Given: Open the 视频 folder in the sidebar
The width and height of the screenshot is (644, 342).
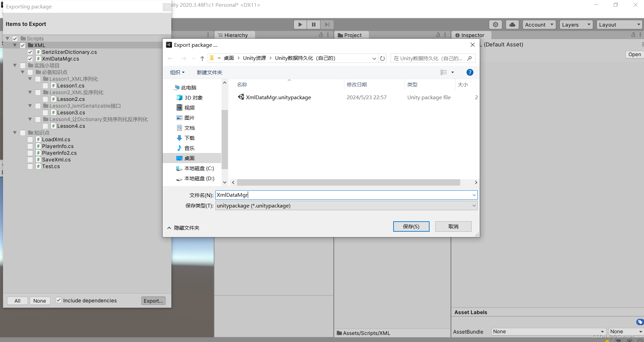Looking at the screenshot, I should [186, 108].
